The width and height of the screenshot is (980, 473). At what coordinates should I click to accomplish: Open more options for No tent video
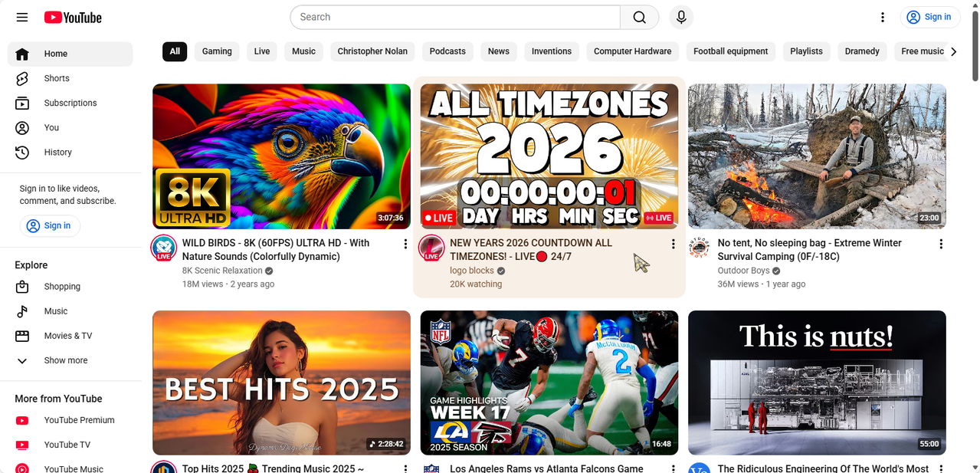pyautogui.click(x=941, y=244)
